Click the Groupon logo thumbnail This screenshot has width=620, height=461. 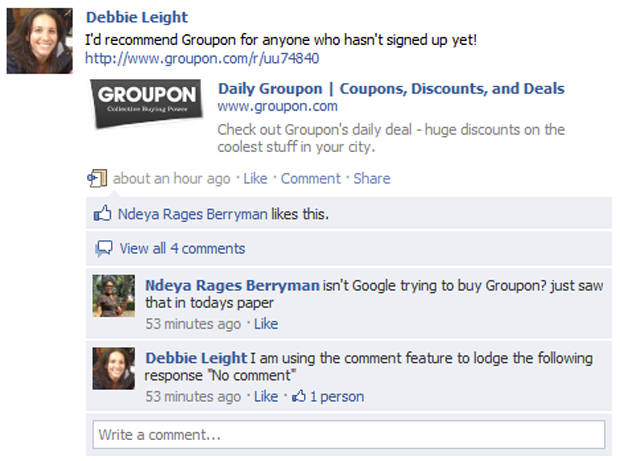pyautogui.click(x=147, y=104)
